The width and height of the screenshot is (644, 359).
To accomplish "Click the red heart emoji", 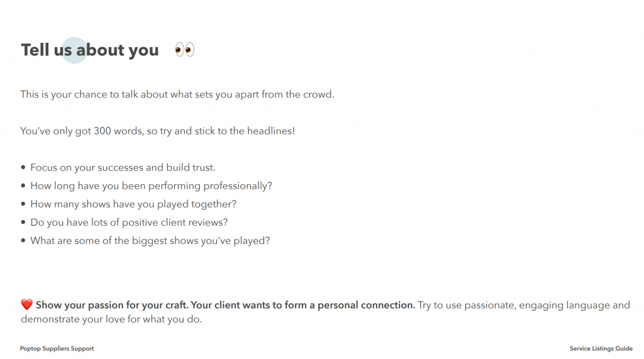I will point(26,305).
